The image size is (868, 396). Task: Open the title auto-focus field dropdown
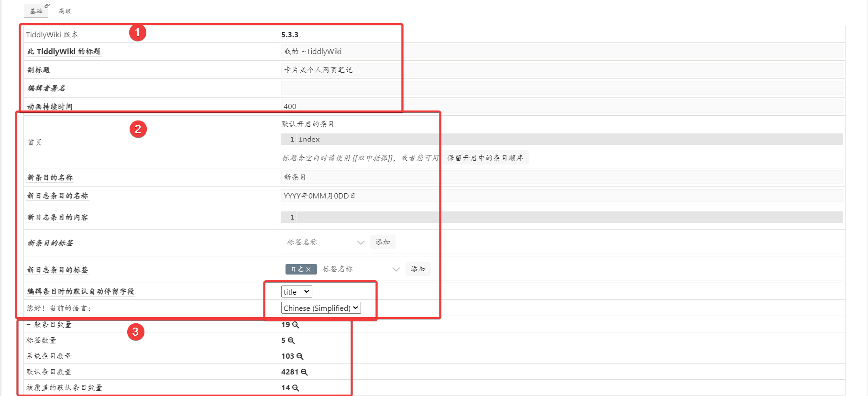(297, 292)
